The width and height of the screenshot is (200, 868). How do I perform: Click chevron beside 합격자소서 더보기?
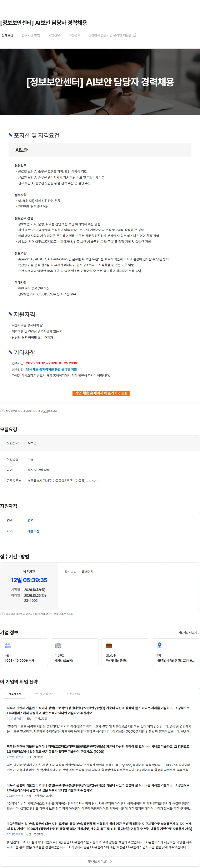[x=111, y=862]
